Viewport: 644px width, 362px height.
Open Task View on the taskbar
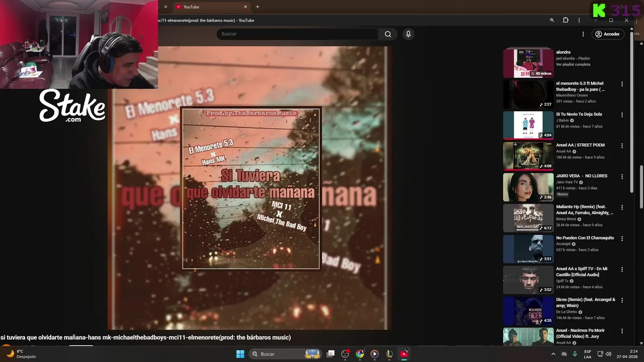331,354
